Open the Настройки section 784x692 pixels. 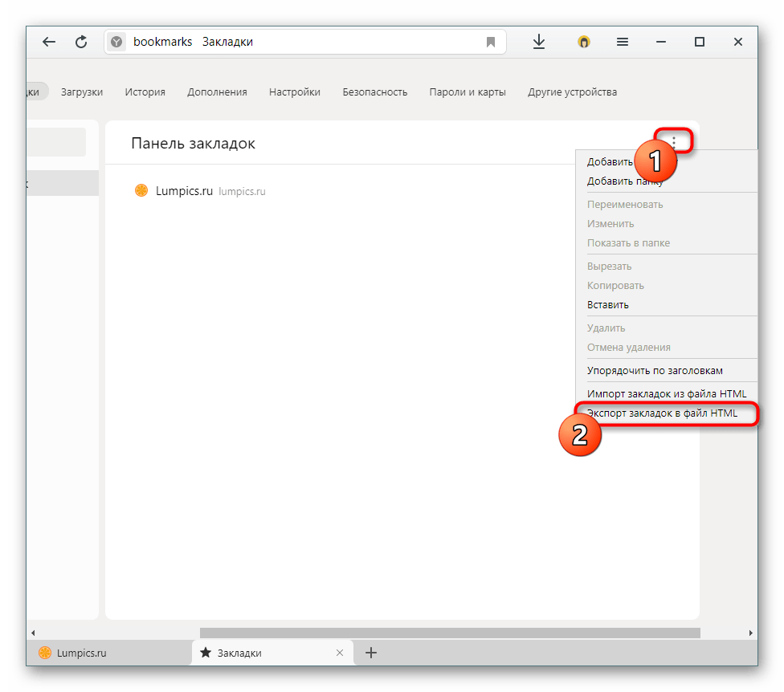295,92
